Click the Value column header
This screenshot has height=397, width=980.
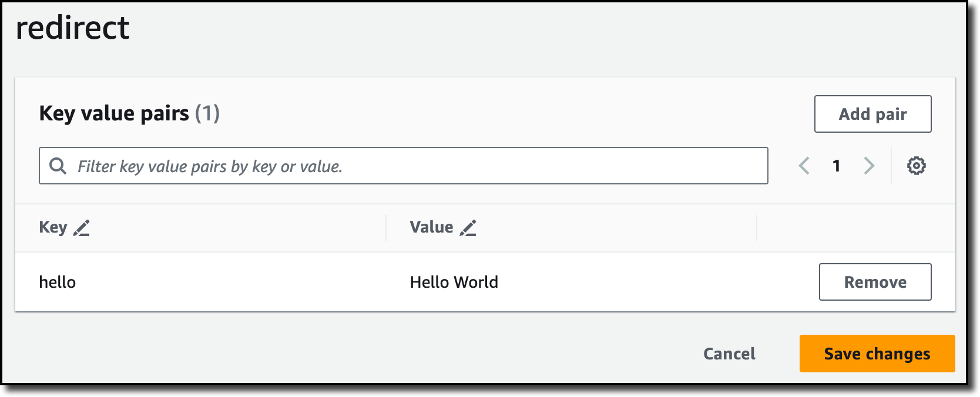coord(431,227)
